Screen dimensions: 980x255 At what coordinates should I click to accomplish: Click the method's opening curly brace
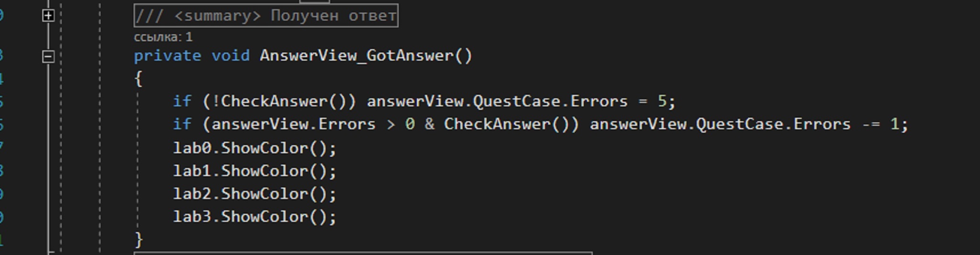(x=138, y=79)
